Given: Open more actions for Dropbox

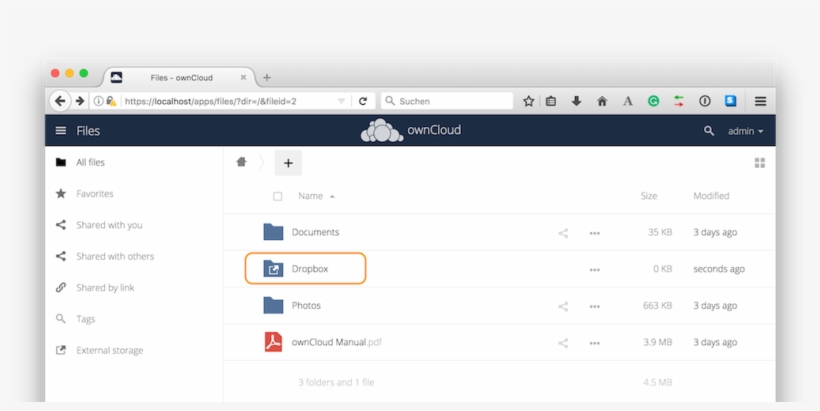Looking at the screenshot, I should pyautogui.click(x=595, y=270).
